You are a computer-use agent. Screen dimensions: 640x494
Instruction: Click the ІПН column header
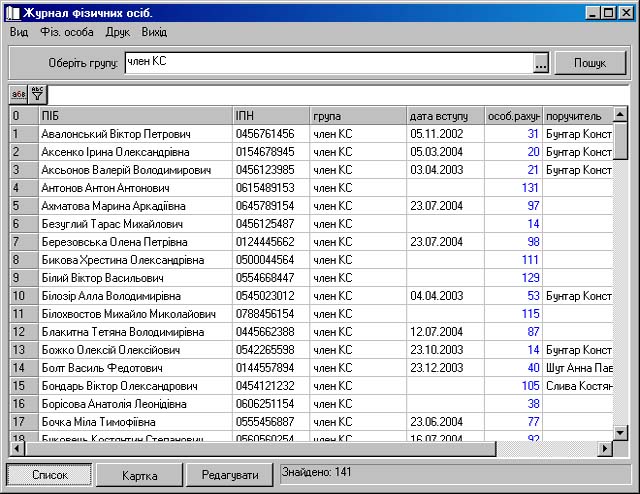coord(271,116)
